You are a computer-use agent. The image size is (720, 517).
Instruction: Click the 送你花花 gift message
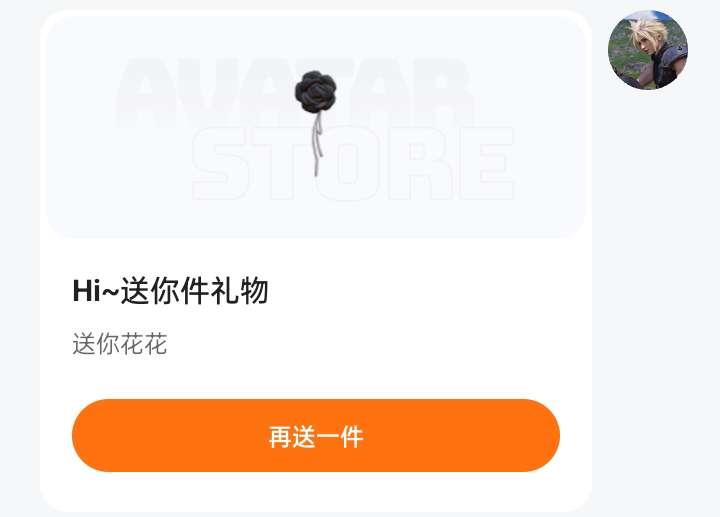(119, 344)
